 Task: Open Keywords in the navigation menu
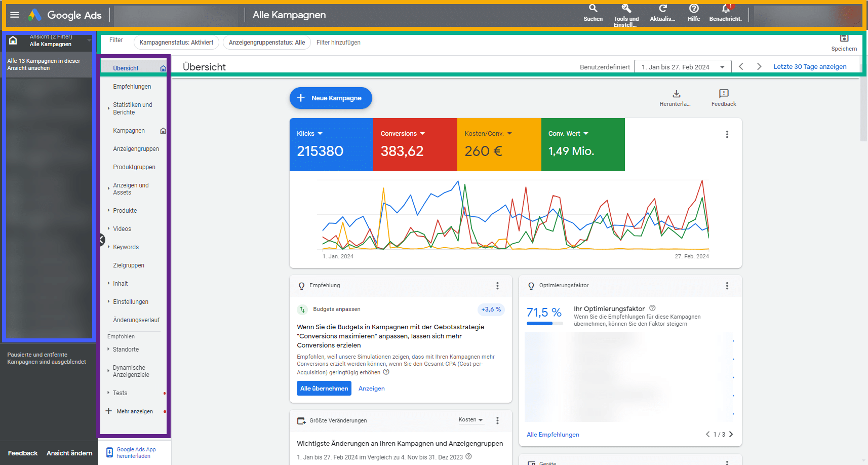point(126,247)
